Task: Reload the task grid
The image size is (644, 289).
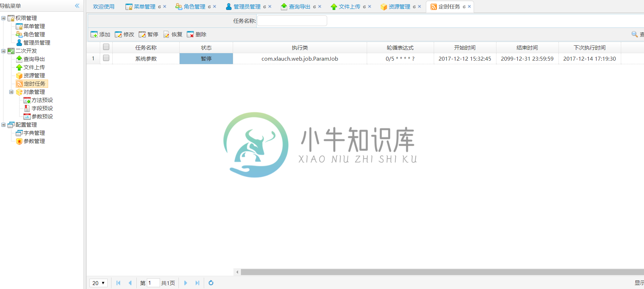Action: (211, 283)
